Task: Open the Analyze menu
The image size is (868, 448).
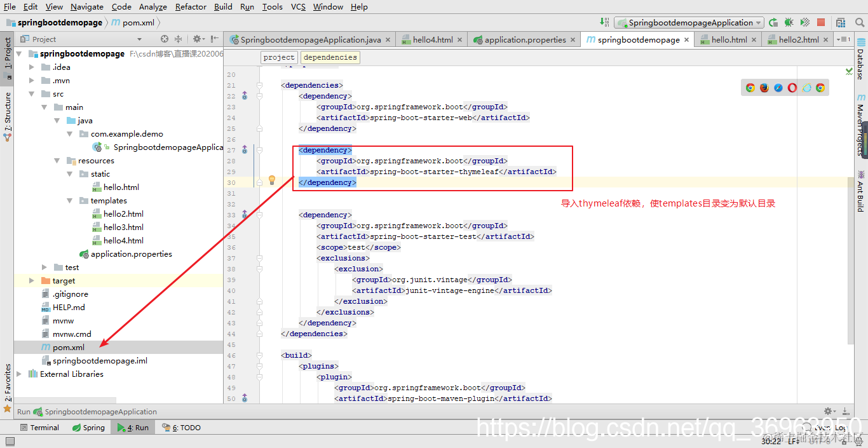Action: coord(153,6)
